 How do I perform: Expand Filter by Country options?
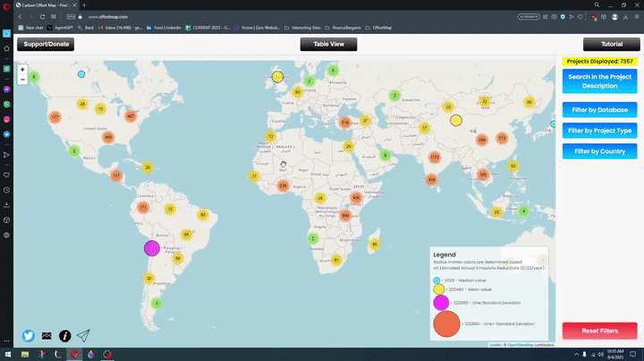[599, 151]
